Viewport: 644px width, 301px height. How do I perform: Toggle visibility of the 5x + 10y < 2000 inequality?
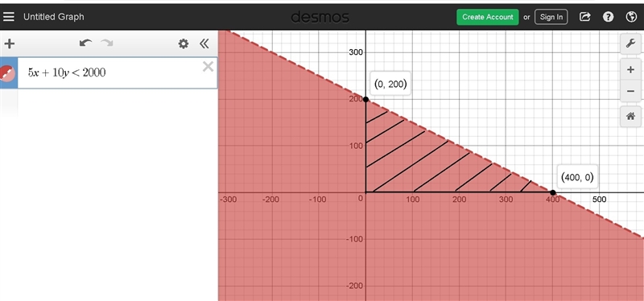(7, 72)
